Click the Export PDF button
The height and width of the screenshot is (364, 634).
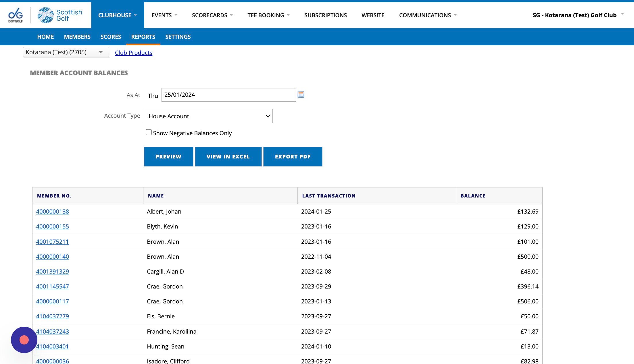pos(293,156)
